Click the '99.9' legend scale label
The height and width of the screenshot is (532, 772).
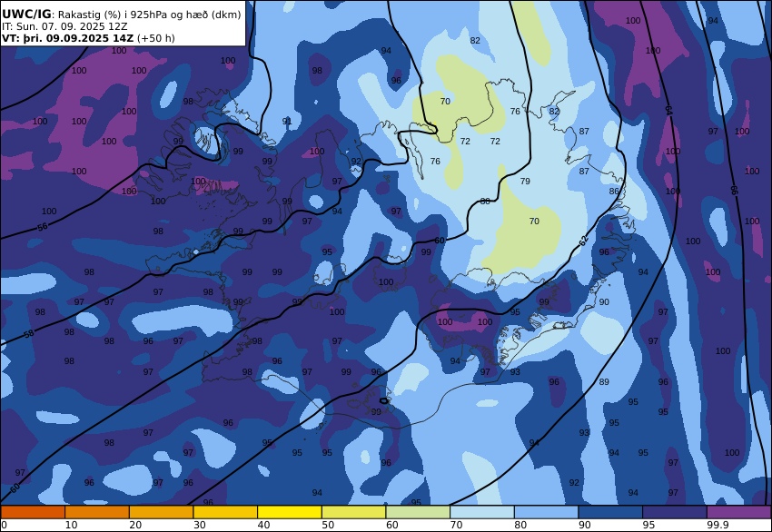718,525
